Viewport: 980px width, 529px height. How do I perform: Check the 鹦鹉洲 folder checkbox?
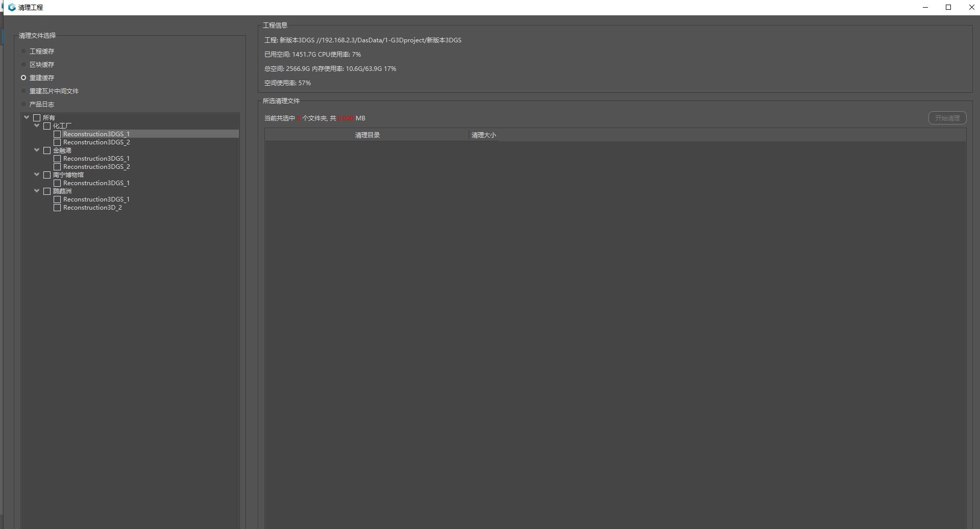coord(47,191)
